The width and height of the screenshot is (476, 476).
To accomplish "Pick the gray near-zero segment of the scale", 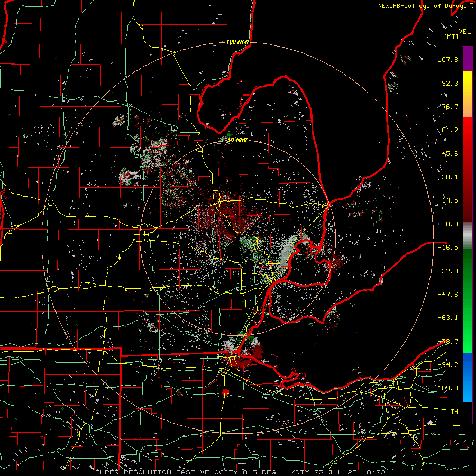I will 467,235.
